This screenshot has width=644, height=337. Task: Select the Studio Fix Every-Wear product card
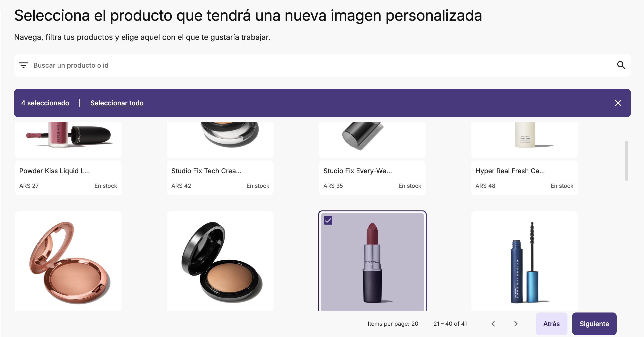pos(372,159)
